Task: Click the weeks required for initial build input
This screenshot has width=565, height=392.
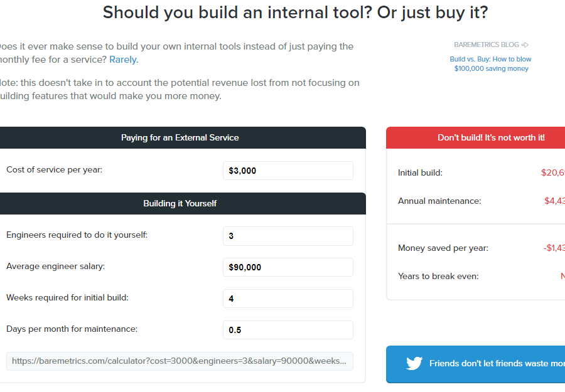Action: click(288, 299)
